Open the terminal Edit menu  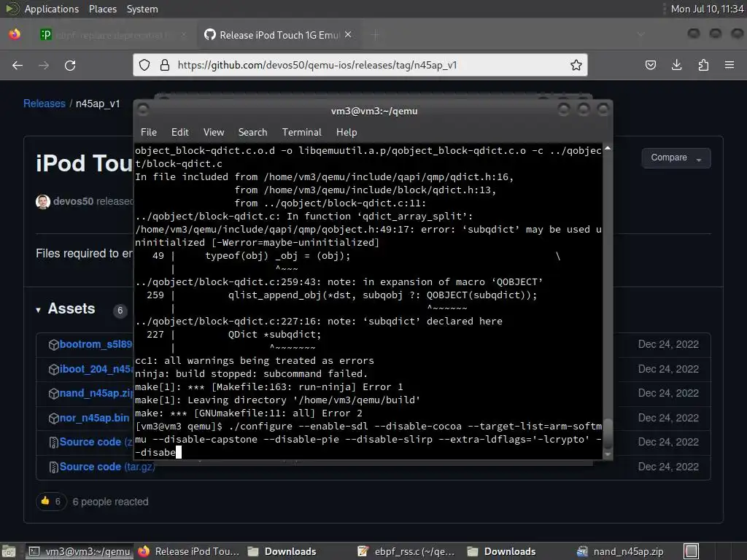click(x=180, y=133)
